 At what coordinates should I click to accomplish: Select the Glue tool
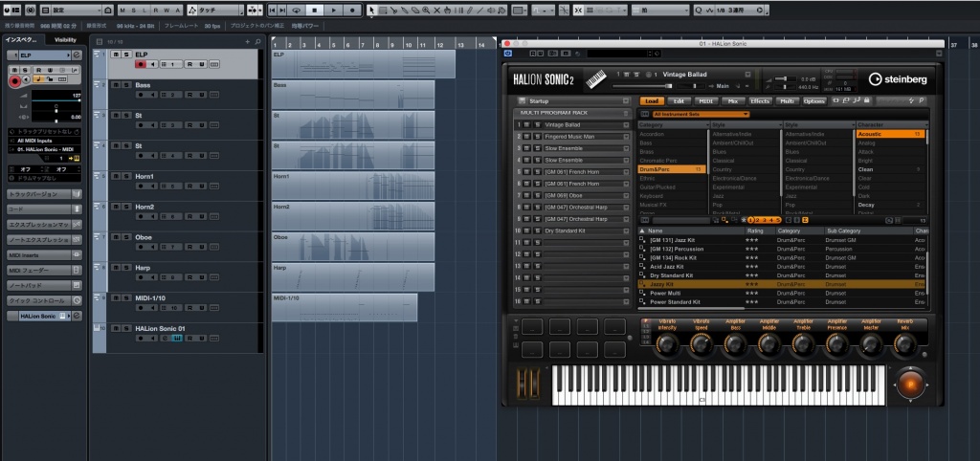click(405, 10)
